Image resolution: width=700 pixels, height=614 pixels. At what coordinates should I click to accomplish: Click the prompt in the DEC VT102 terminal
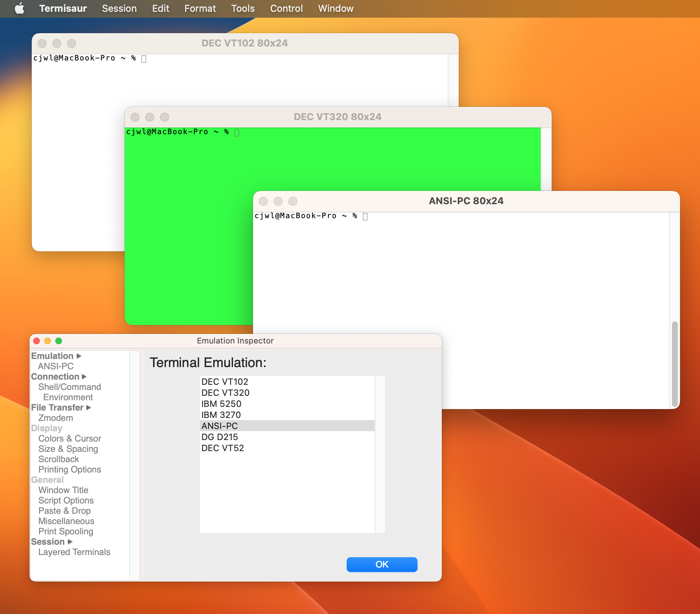point(85,58)
